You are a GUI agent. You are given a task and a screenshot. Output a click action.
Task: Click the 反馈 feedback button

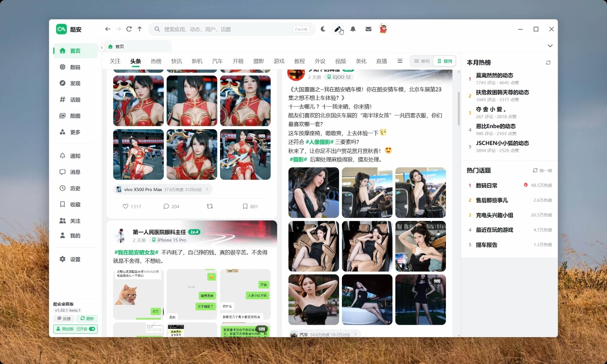(x=64, y=319)
